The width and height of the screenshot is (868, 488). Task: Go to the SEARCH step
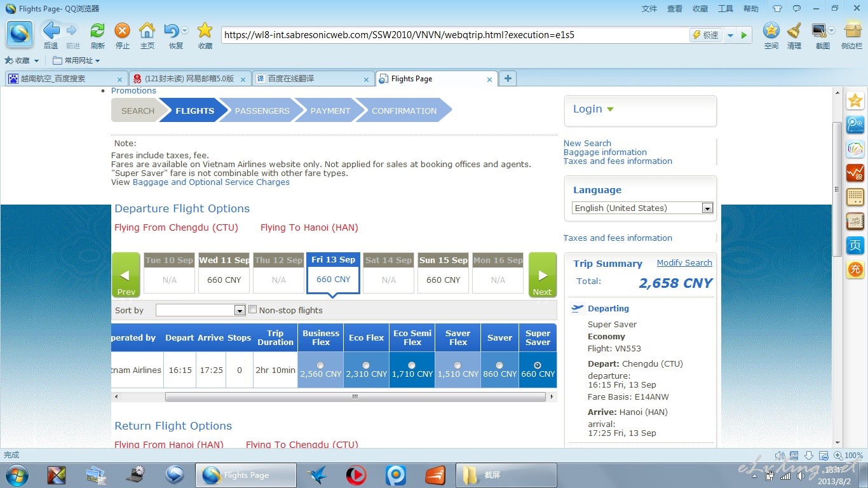pos(137,111)
